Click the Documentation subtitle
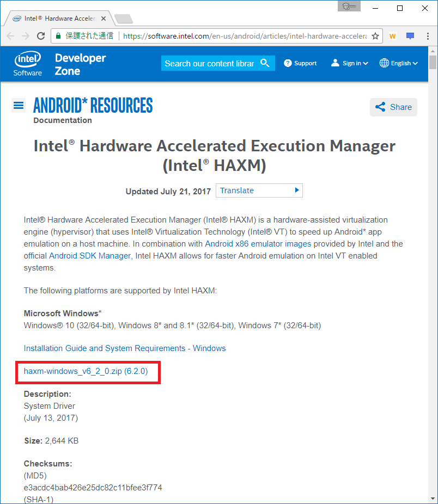Viewport: 438px width, 504px height. click(63, 120)
